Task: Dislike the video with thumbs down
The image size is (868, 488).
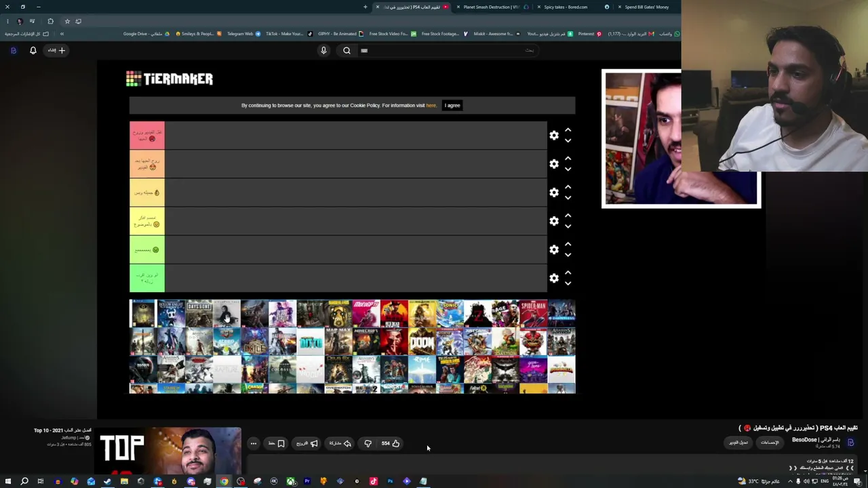Action: point(368,443)
